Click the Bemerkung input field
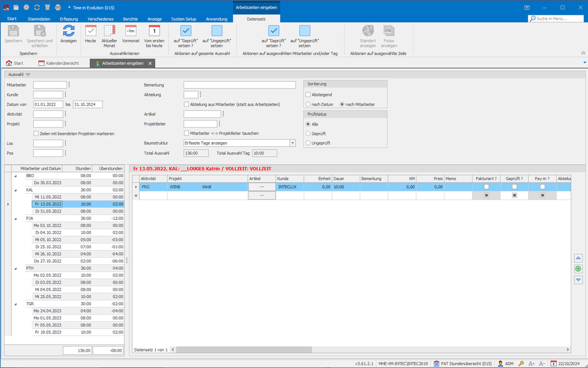This screenshot has width=588, height=368. click(x=240, y=85)
